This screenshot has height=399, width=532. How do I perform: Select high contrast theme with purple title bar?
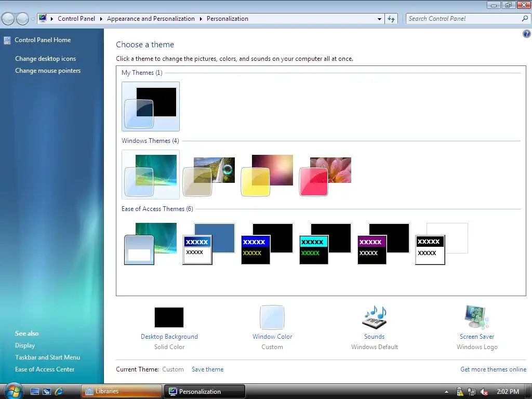tap(383, 244)
